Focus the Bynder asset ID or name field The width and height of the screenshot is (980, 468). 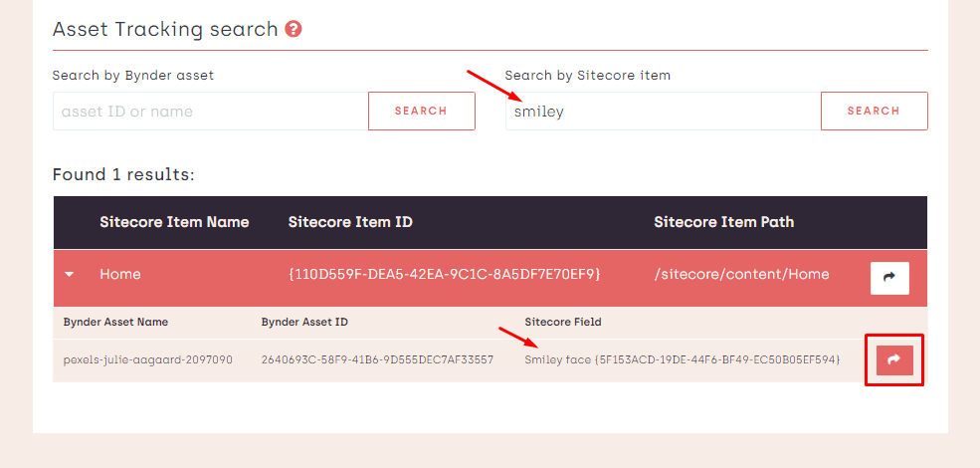(x=210, y=112)
